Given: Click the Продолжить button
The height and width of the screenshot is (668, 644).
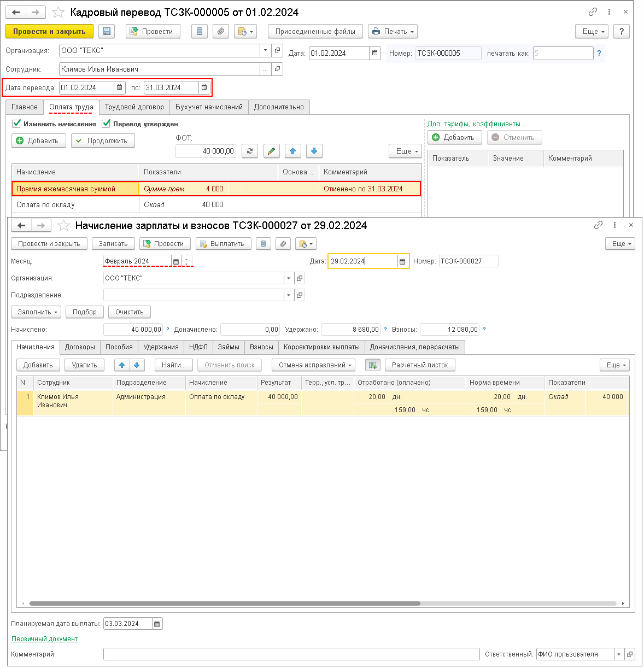Looking at the screenshot, I should (x=103, y=141).
